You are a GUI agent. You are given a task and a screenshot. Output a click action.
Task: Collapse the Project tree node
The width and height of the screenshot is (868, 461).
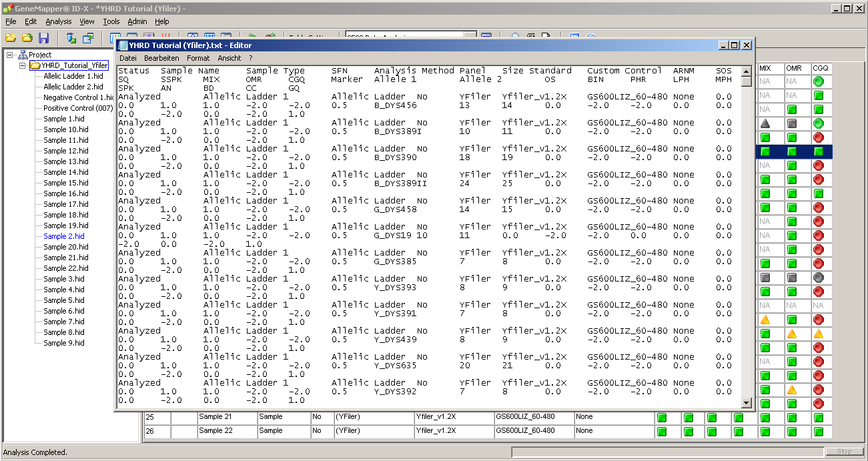[10, 55]
